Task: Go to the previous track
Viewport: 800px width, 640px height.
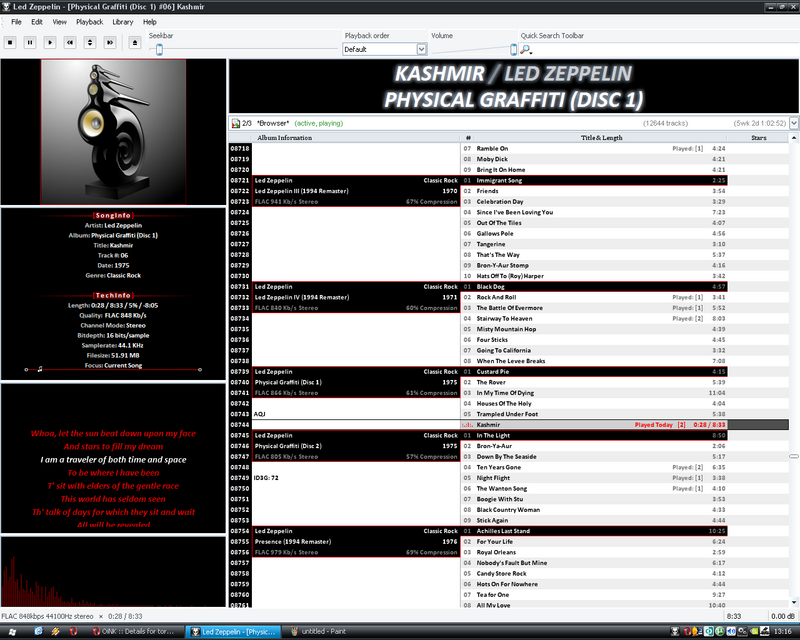Action: [x=70, y=43]
